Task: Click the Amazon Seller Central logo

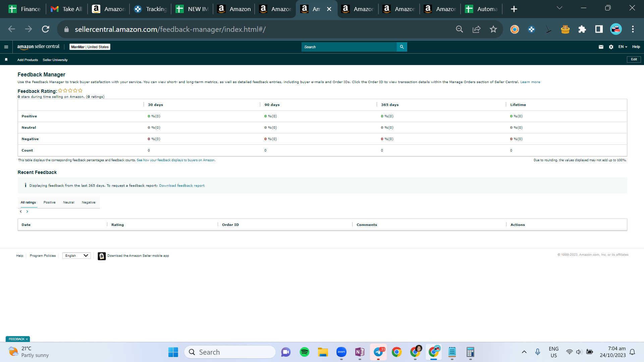Action: tap(38, 47)
